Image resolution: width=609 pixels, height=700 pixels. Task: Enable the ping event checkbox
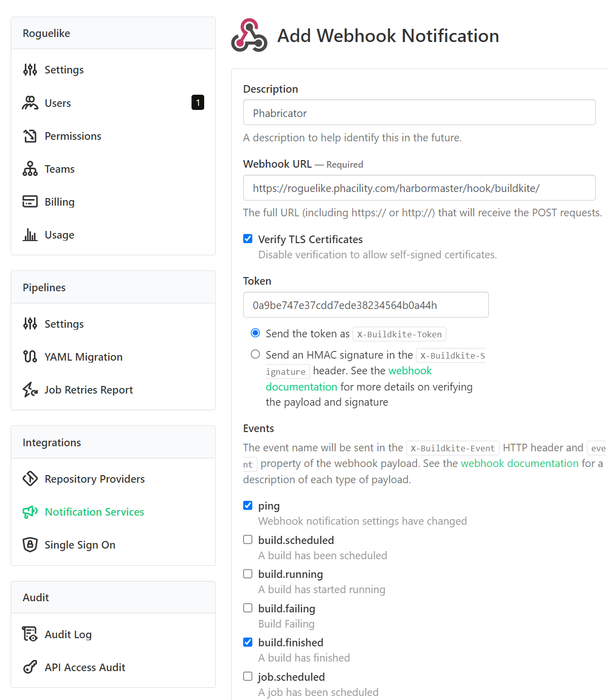click(248, 505)
